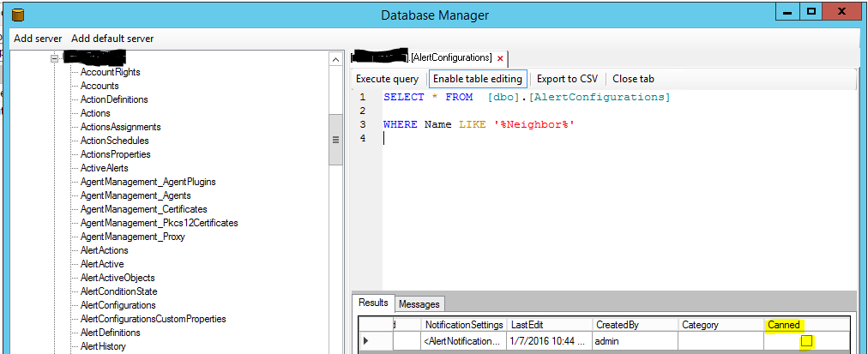868x354 pixels.
Task: Open the ActiveAlerts table in the tree
Action: (104, 168)
